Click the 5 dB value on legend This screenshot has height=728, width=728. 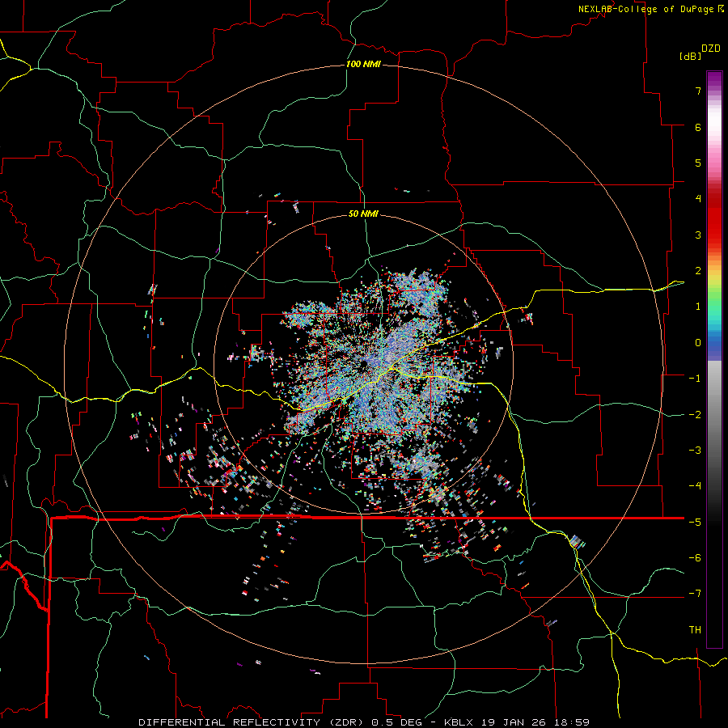tap(698, 163)
